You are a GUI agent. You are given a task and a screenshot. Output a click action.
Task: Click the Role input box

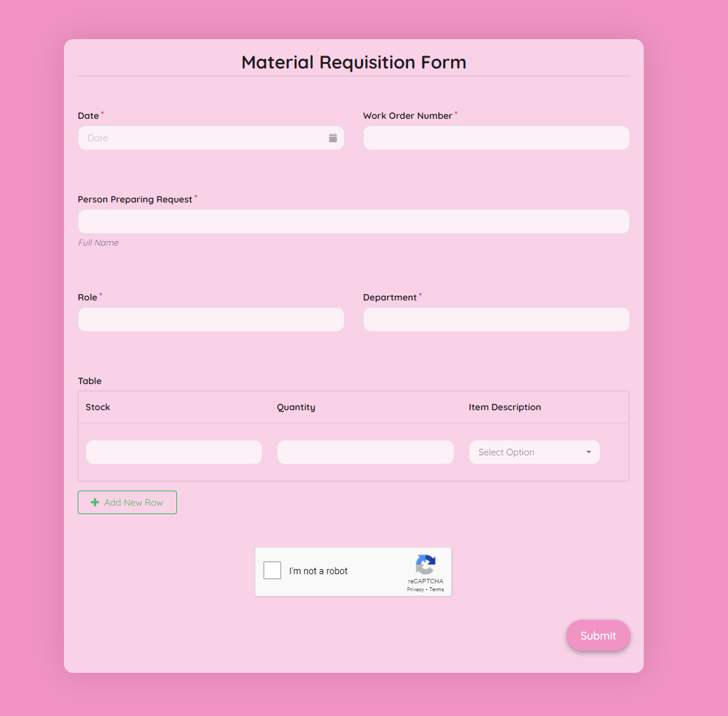[x=211, y=319]
